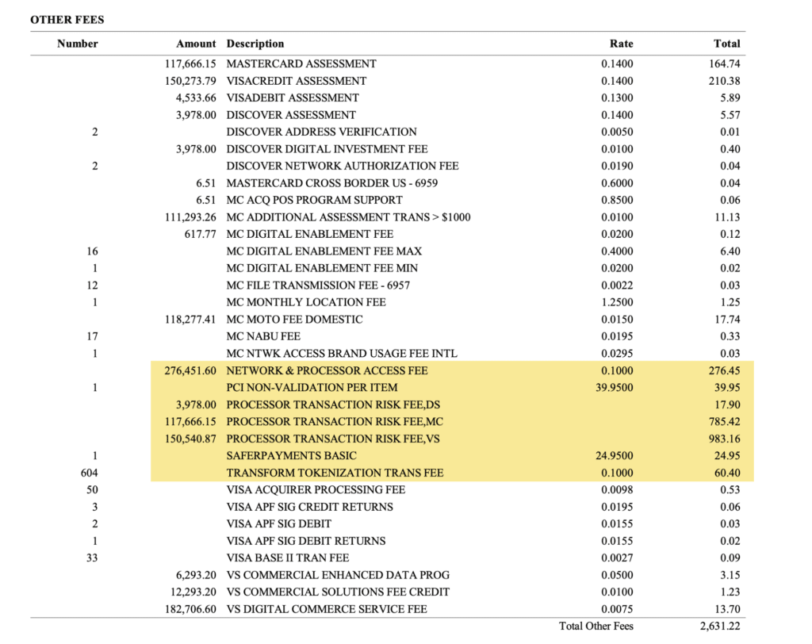Click the Amount column header

[x=196, y=44]
